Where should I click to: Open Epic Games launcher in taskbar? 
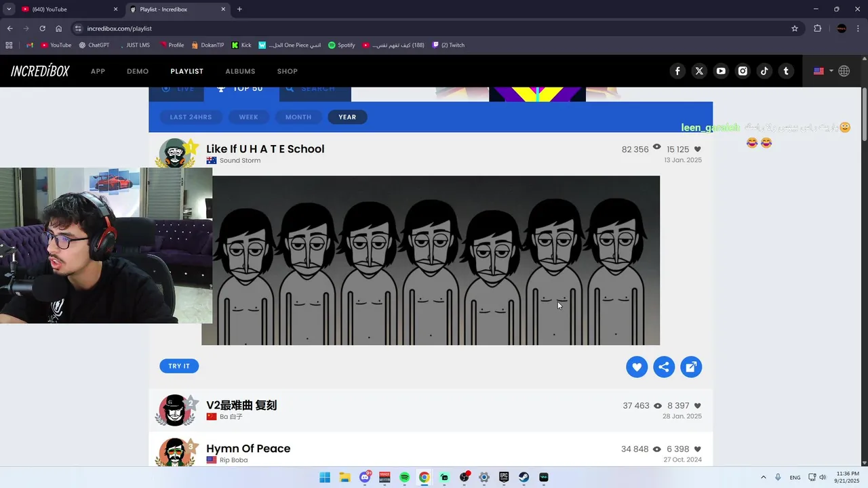tap(504, 477)
